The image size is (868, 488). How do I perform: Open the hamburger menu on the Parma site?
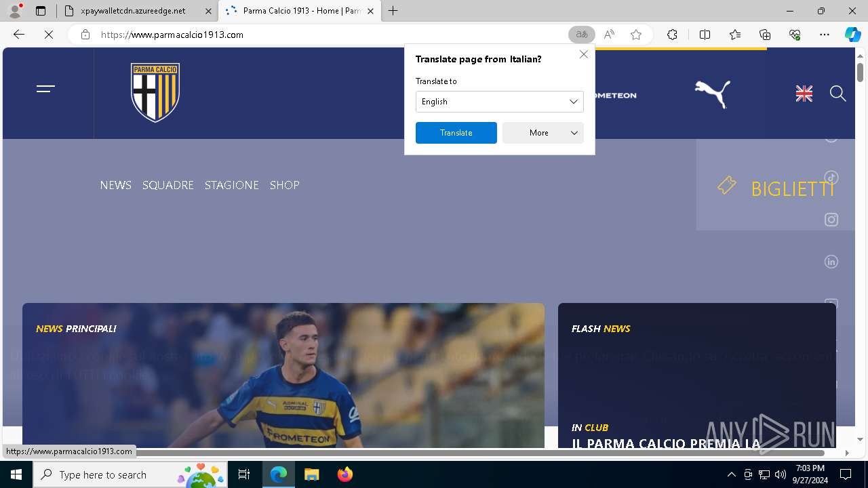pyautogui.click(x=45, y=89)
